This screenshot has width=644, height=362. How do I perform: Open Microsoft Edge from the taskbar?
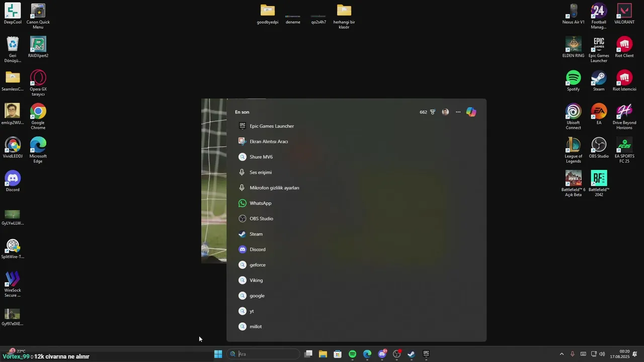[367, 354]
